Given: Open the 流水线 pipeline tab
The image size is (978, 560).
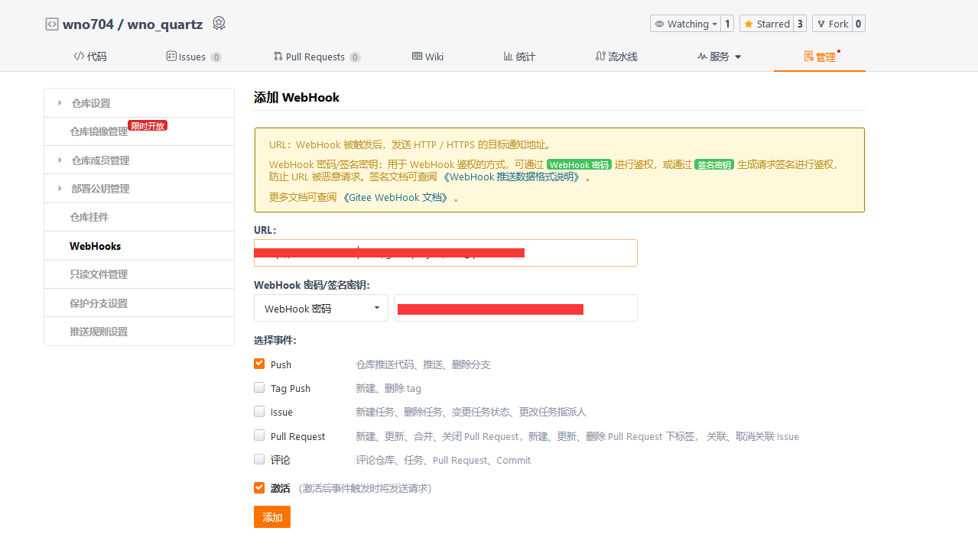Looking at the screenshot, I should [x=616, y=57].
